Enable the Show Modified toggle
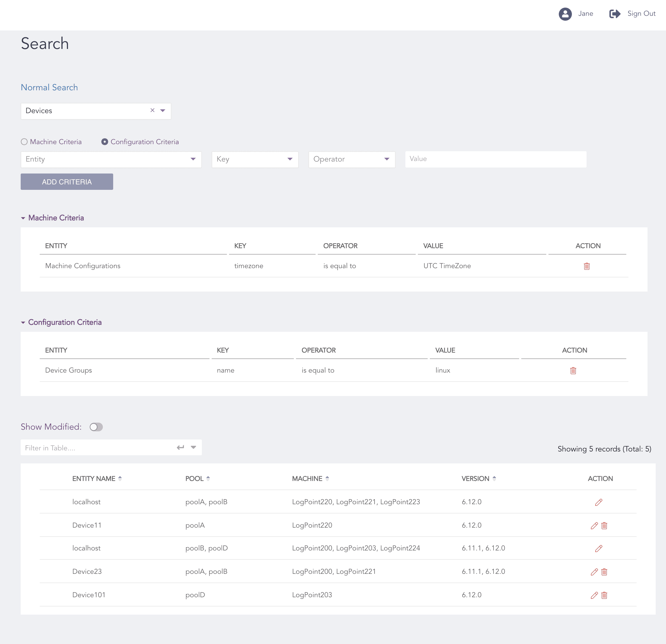Screen dimensions: 666x644 pyautogui.click(x=96, y=427)
